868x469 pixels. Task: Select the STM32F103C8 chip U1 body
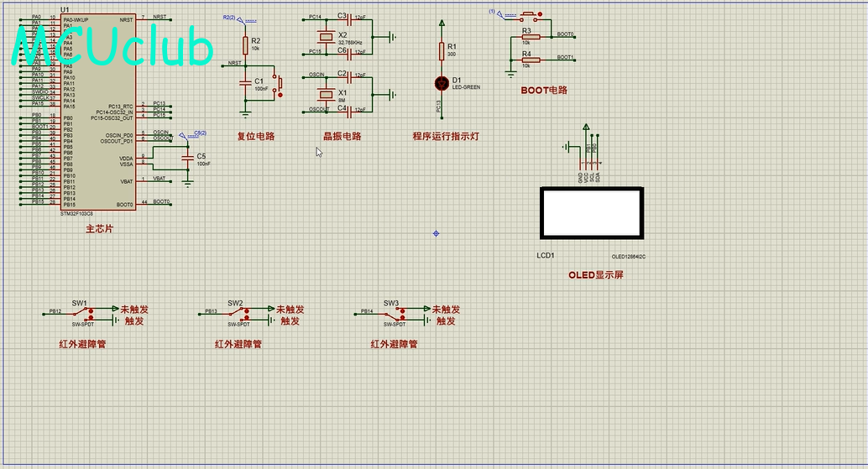(x=98, y=112)
